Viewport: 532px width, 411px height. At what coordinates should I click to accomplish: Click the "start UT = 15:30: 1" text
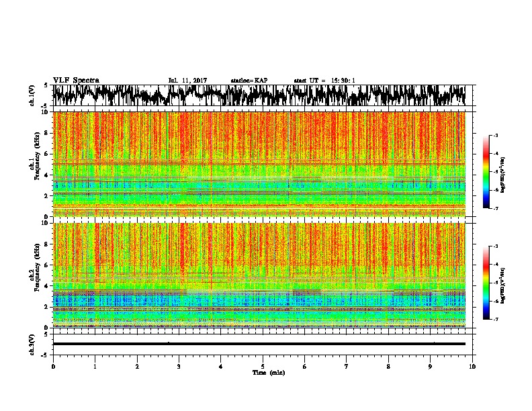[x=324, y=81]
